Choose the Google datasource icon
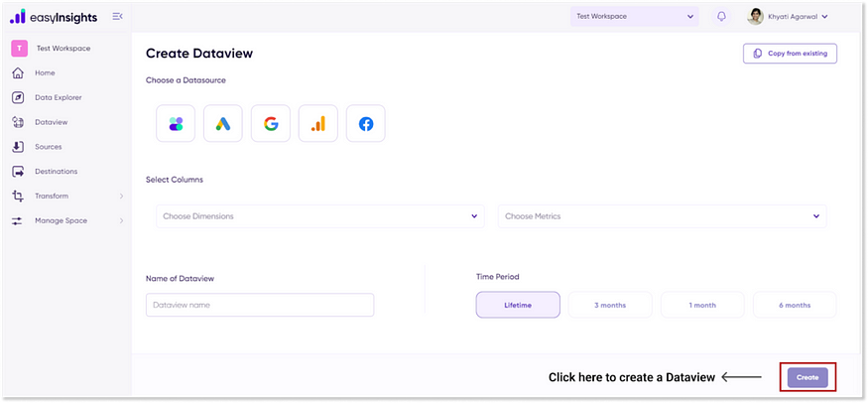This screenshot has width=868, height=403. [271, 124]
